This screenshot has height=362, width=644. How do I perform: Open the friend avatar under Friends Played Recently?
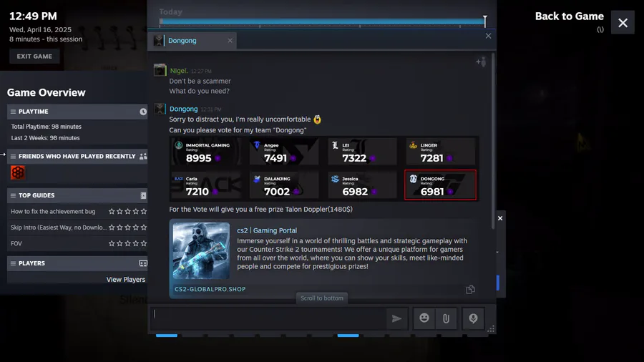tap(18, 172)
